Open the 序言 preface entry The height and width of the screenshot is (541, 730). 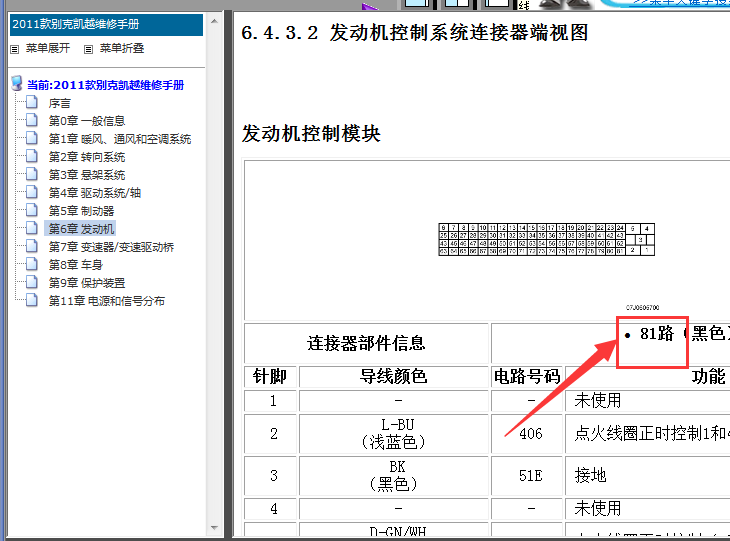point(60,103)
